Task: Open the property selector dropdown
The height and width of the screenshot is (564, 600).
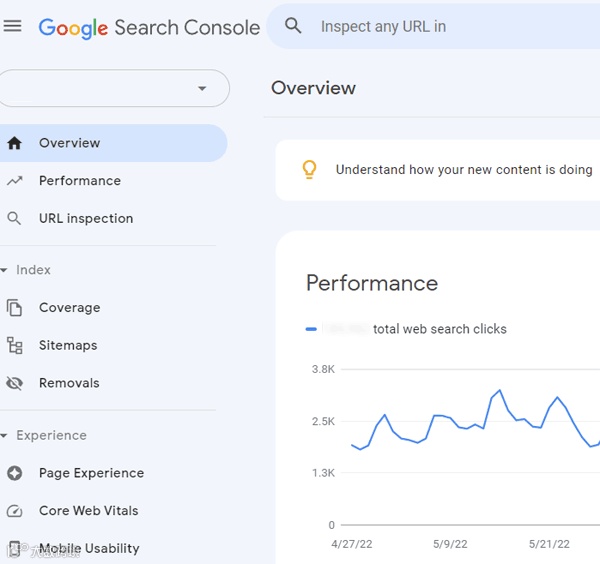Action: pyautogui.click(x=202, y=89)
